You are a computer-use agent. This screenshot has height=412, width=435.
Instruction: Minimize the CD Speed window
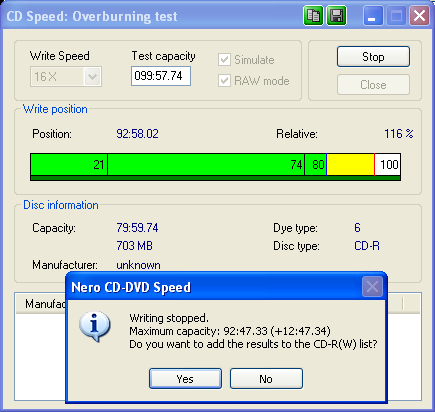click(373, 16)
